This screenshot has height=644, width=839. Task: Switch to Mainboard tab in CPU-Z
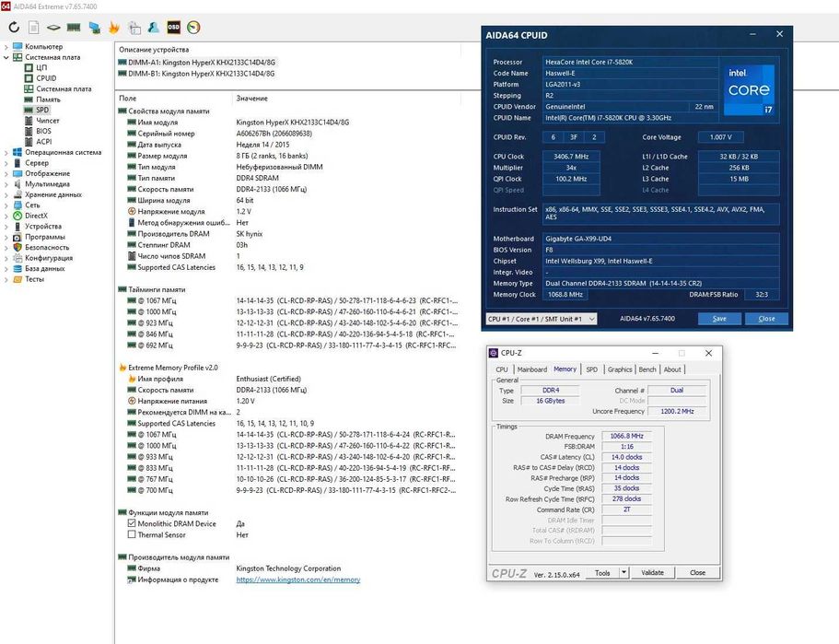[x=532, y=369]
